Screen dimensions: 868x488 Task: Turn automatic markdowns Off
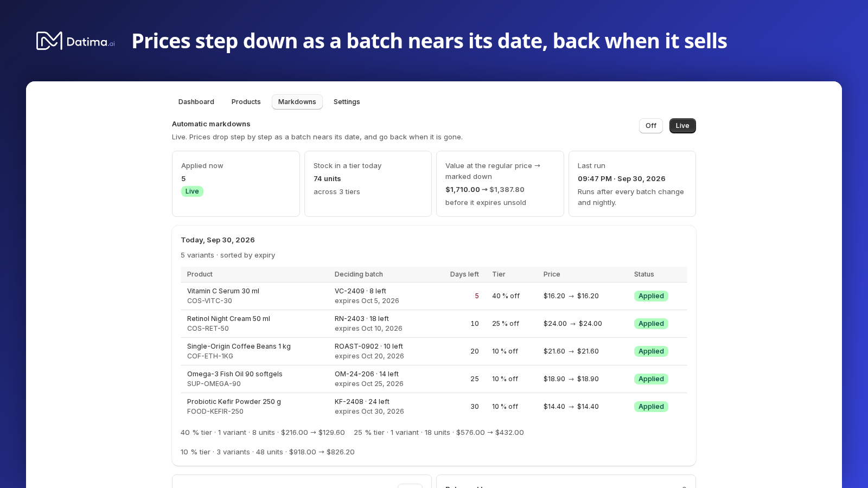tap(651, 126)
